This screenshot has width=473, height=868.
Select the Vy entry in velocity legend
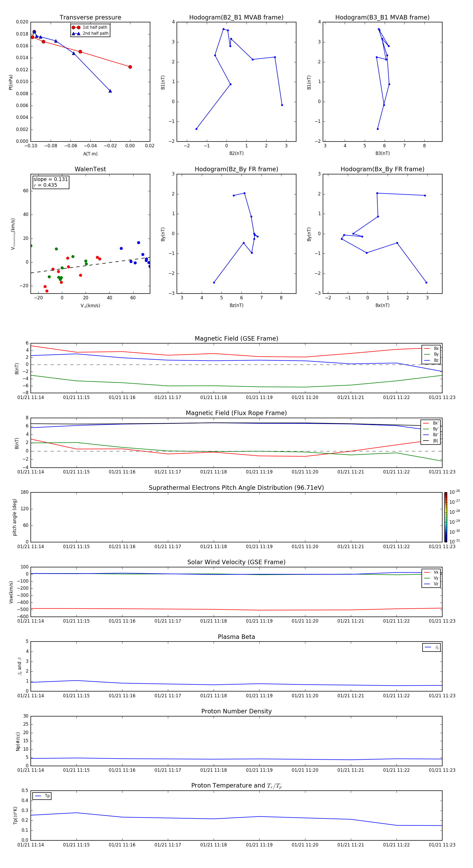[x=431, y=578]
